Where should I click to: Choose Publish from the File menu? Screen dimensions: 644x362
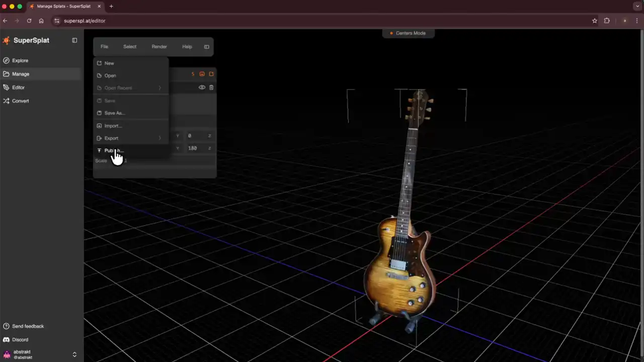[114, 151]
